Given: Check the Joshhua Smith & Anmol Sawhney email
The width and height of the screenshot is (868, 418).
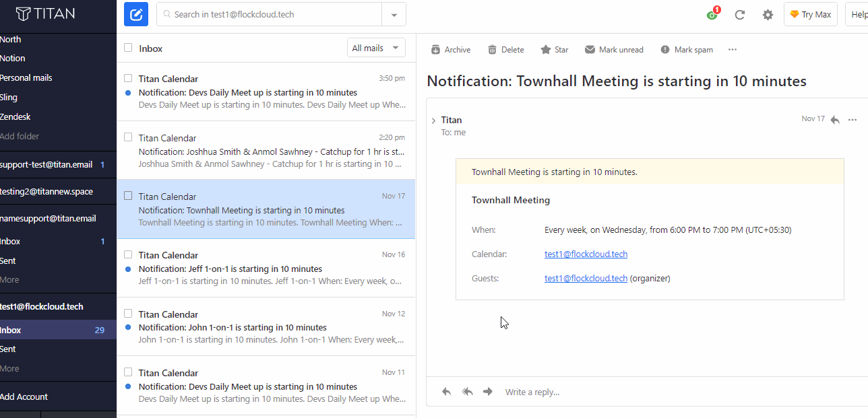Looking at the screenshot, I should tap(128, 137).
